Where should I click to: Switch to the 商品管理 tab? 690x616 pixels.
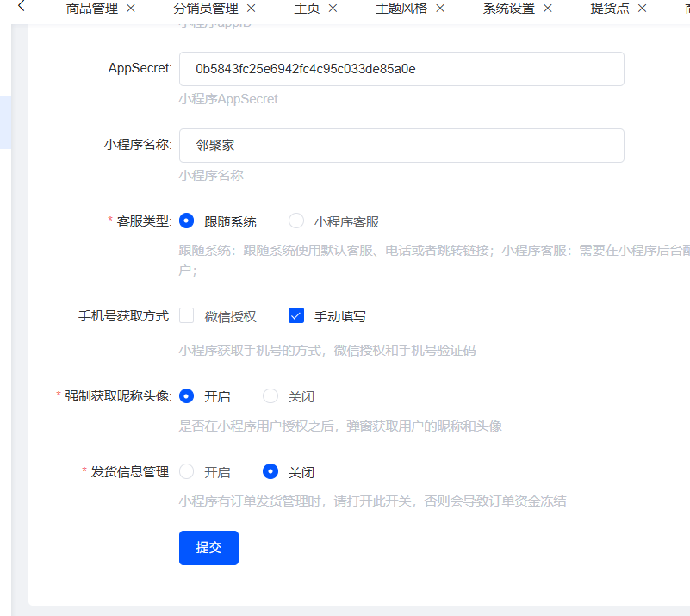point(92,9)
